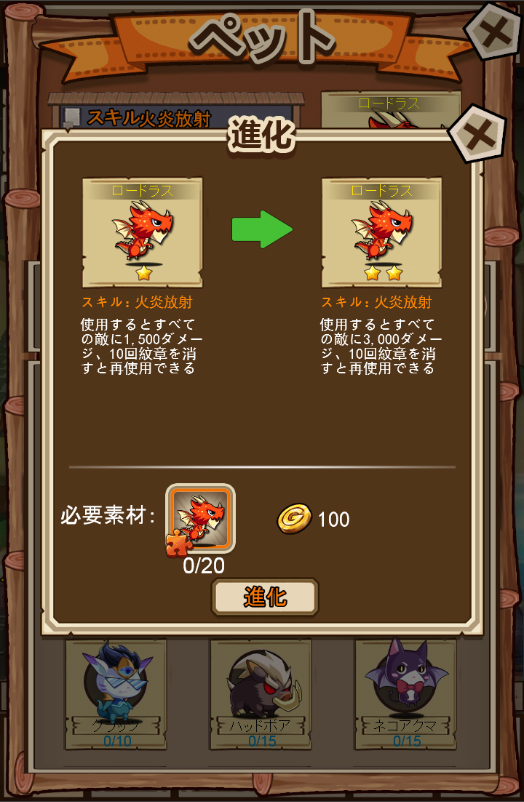Click the green evolution arrow

coord(262,229)
